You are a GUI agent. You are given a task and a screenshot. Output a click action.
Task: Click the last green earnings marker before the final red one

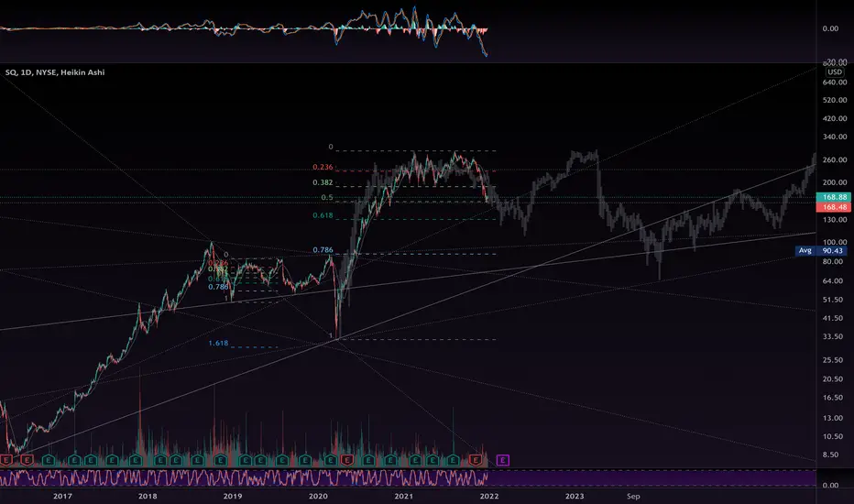[453, 460]
